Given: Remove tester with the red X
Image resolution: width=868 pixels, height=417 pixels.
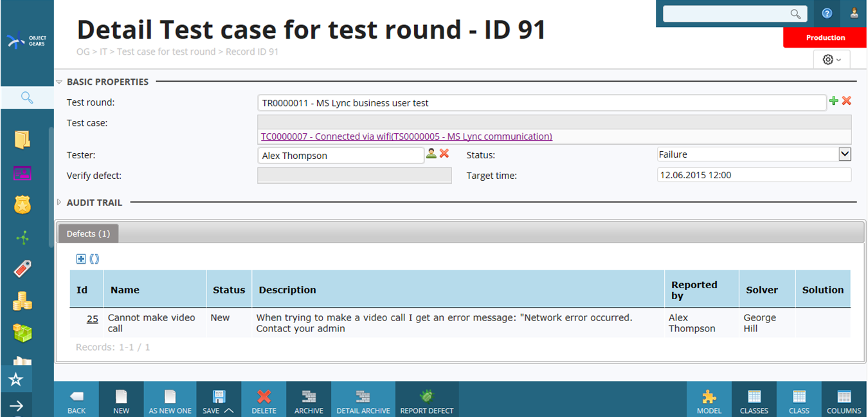Looking at the screenshot, I should 444,154.
